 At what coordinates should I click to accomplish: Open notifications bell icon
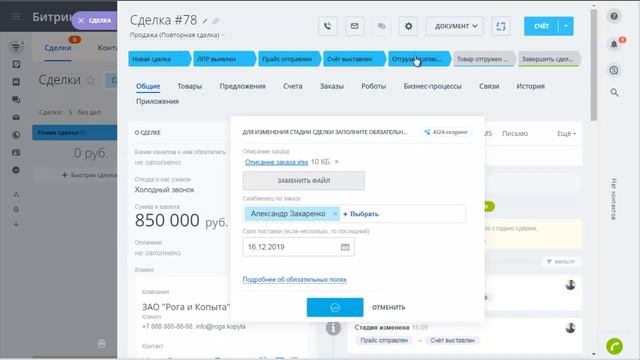point(614,44)
